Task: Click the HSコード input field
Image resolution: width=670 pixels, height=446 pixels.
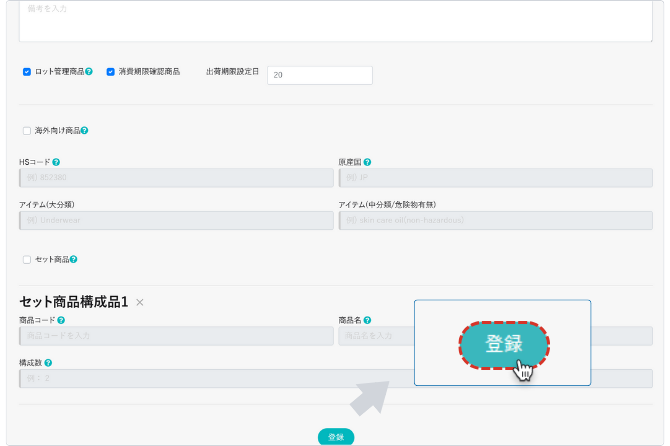Action: click(x=176, y=178)
